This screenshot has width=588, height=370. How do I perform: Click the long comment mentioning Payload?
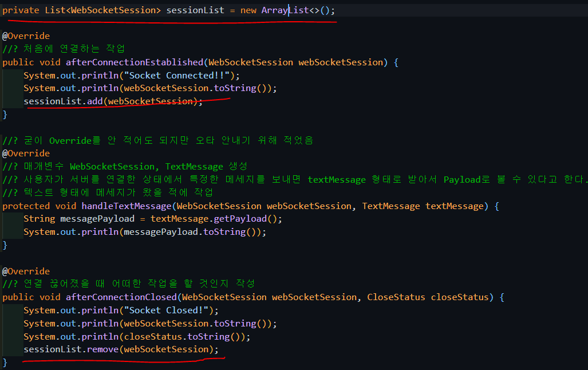pos(295,179)
